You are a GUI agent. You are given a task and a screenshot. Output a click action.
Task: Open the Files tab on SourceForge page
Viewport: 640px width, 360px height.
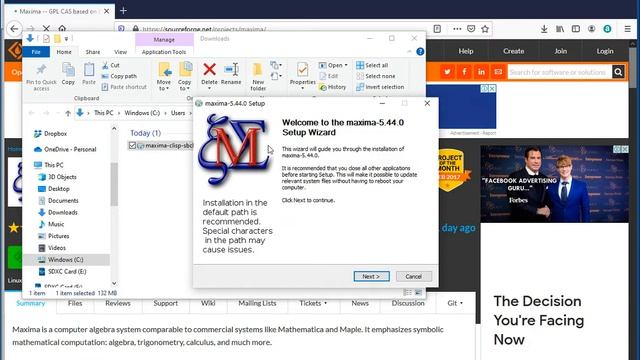pyautogui.click(x=75, y=303)
